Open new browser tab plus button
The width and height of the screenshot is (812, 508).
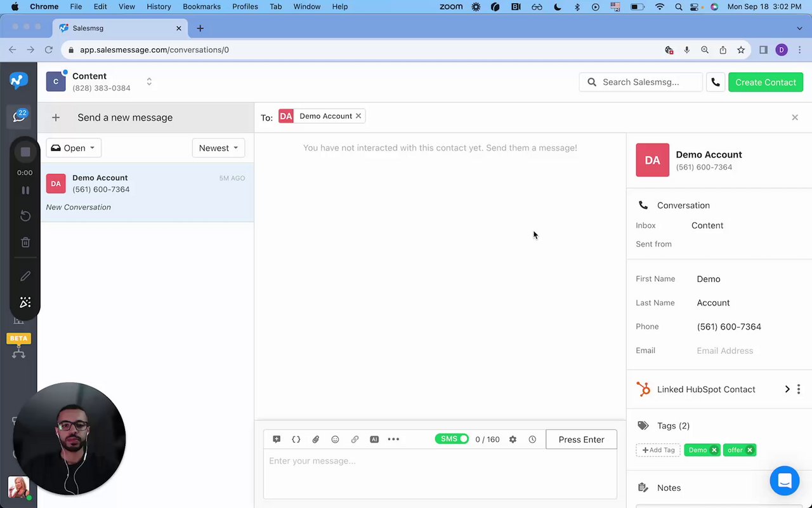[x=200, y=28]
